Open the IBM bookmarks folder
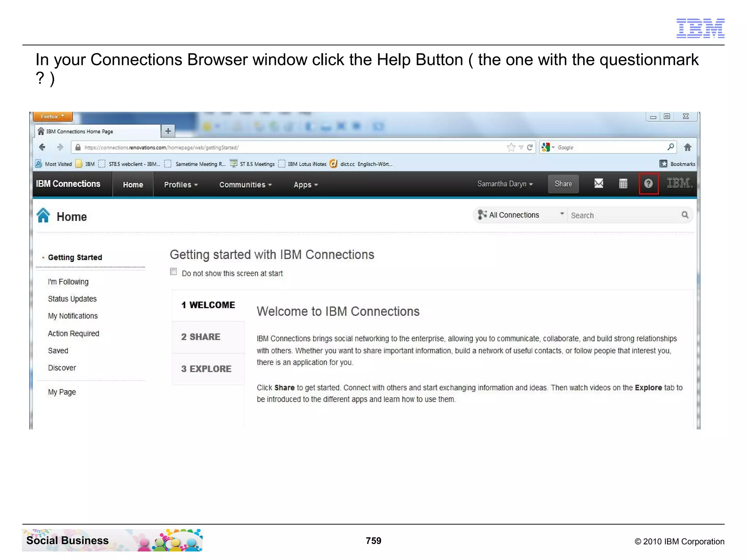Image resolution: width=747 pixels, height=560 pixels. pyautogui.click(x=85, y=164)
